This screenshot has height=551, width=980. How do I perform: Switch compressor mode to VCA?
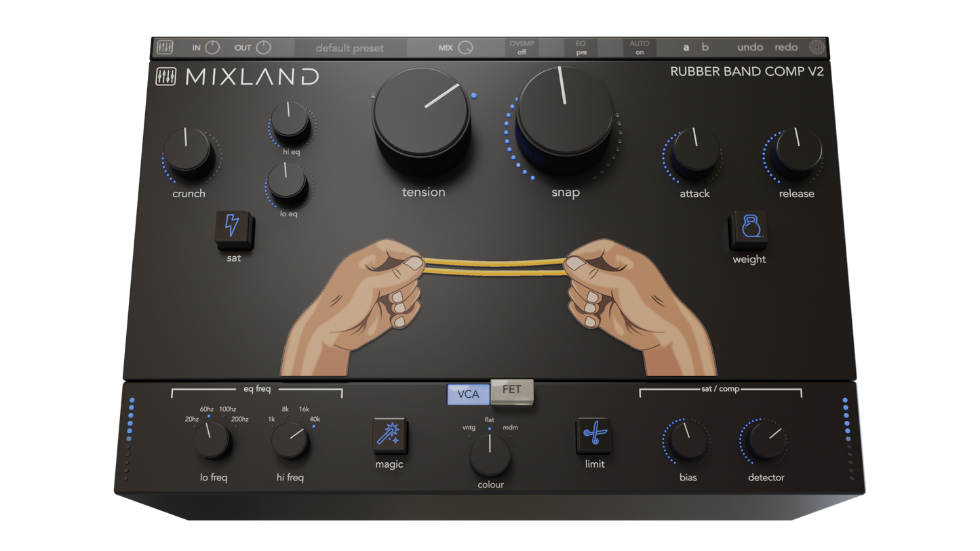pos(468,394)
